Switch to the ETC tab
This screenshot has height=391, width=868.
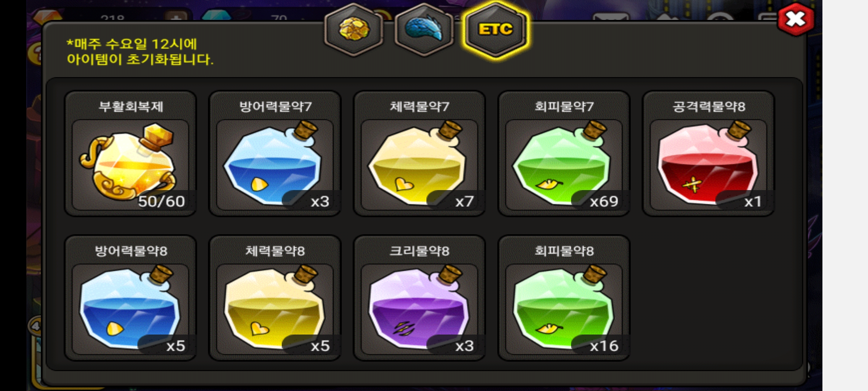coord(495,30)
